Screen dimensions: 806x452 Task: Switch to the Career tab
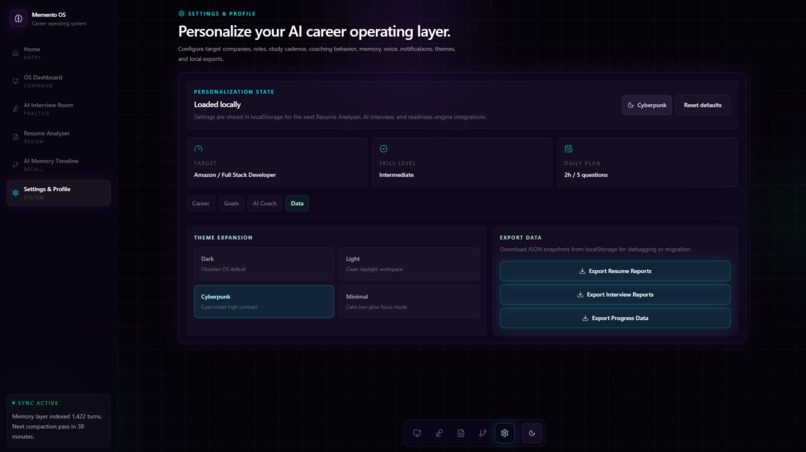pos(200,203)
